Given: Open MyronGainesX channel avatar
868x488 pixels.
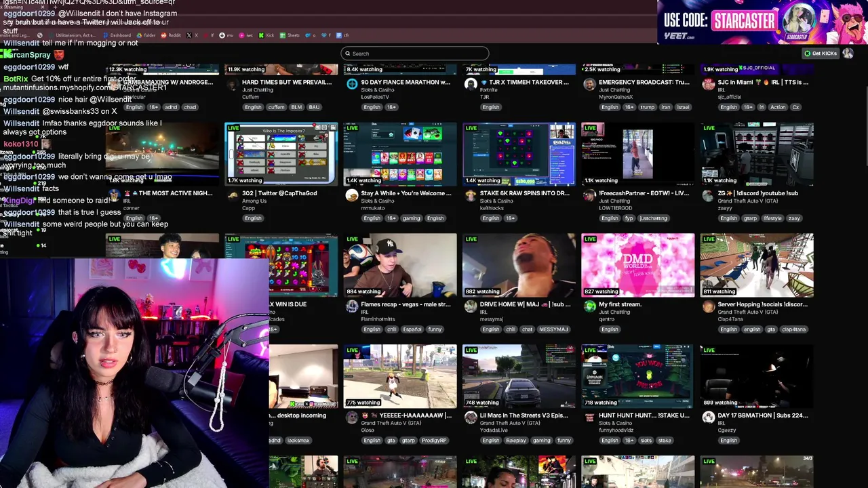Looking at the screenshot, I should pos(589,84).
